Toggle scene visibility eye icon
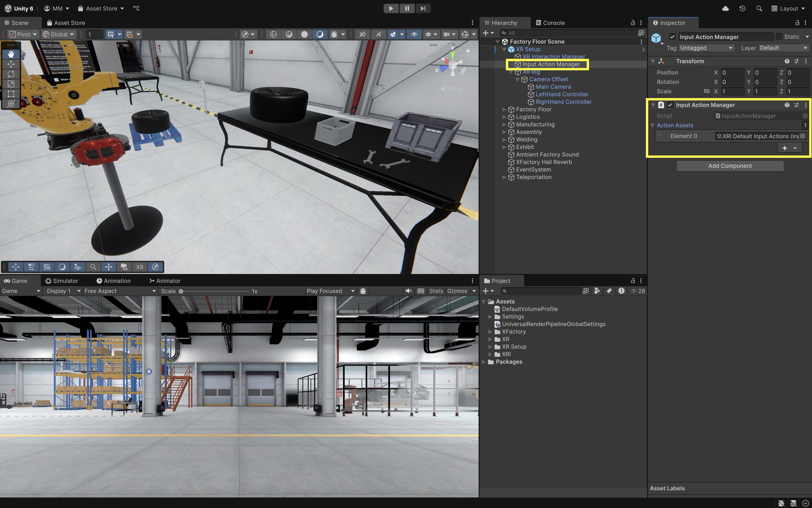This screenshot has width=812, height=508. coord(414,34)
